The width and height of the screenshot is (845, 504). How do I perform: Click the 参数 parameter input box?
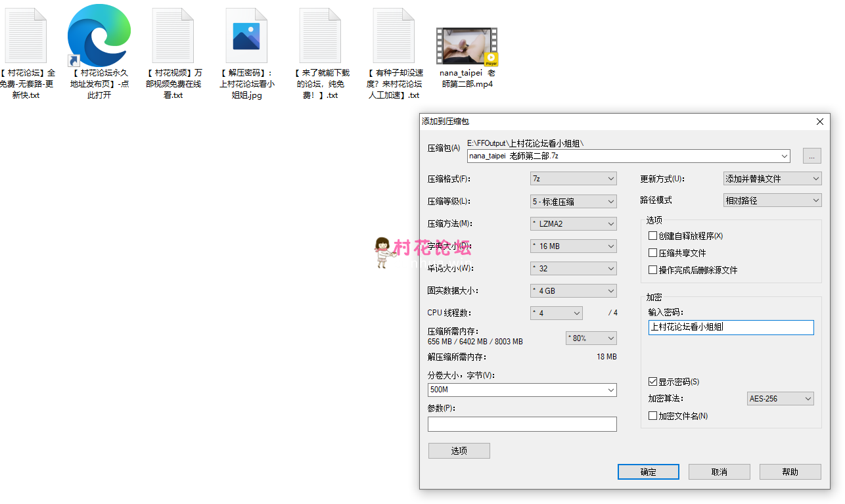[522, 424]
